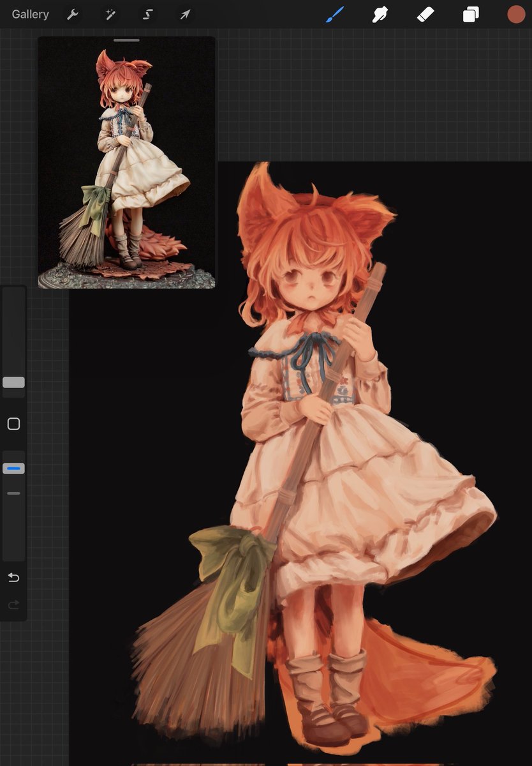Tap the reference window top grab handle

click(126, 40)
